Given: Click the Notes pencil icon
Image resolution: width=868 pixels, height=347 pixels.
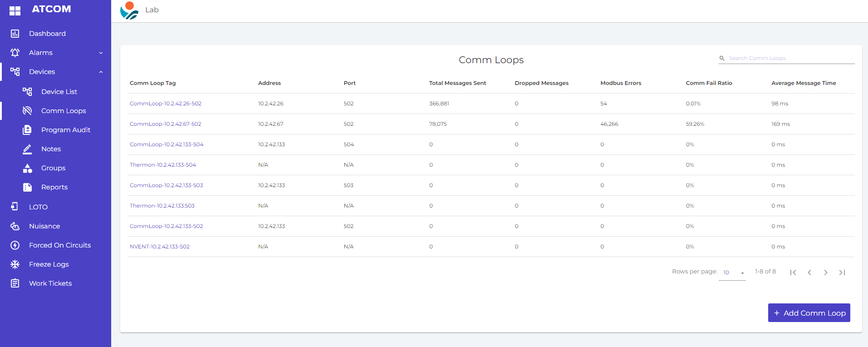Looking at the screenshot, I should pyautogui.click(x=27, y=149).
